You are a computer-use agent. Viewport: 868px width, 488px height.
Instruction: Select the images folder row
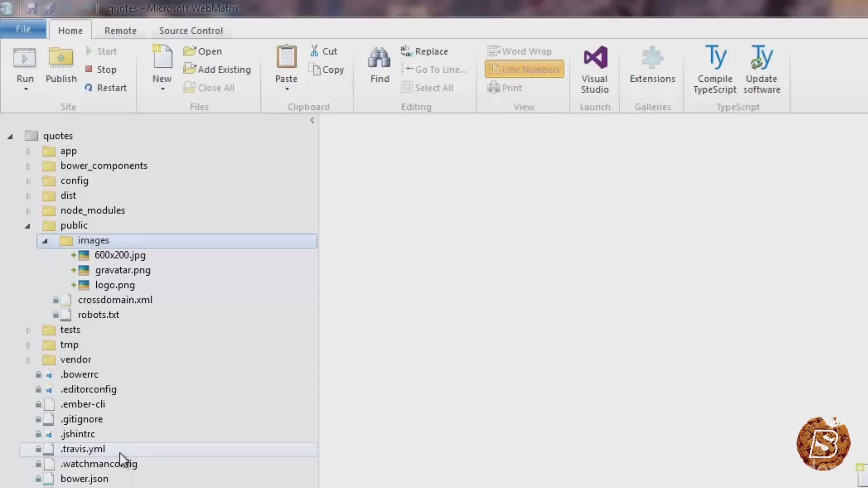point(177,241)
